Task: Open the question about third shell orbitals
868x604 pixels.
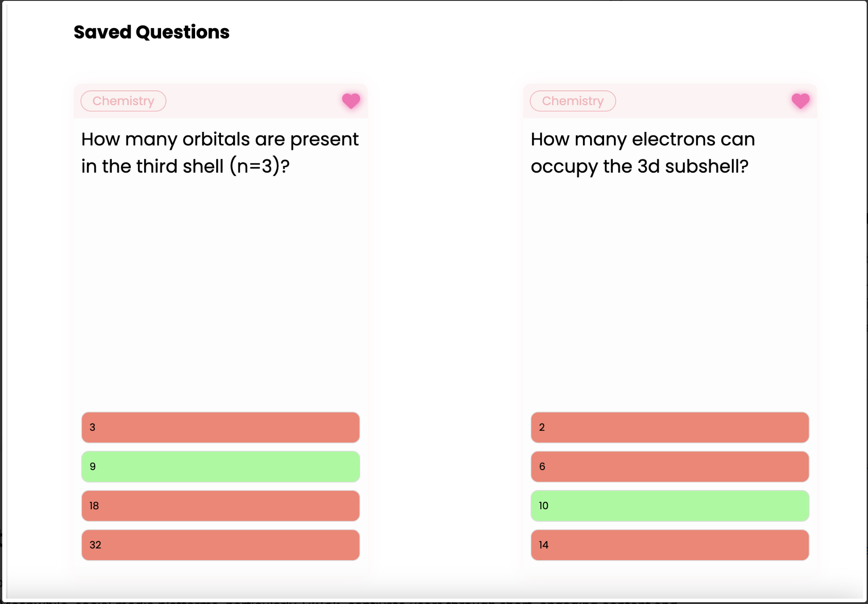Action: click(220, 153)
